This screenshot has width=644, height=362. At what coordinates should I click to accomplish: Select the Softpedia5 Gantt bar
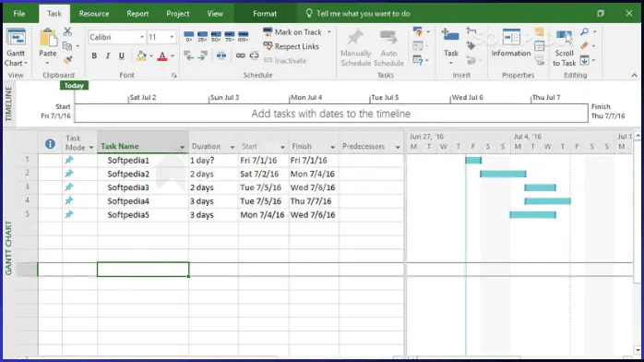click(532, 214)
